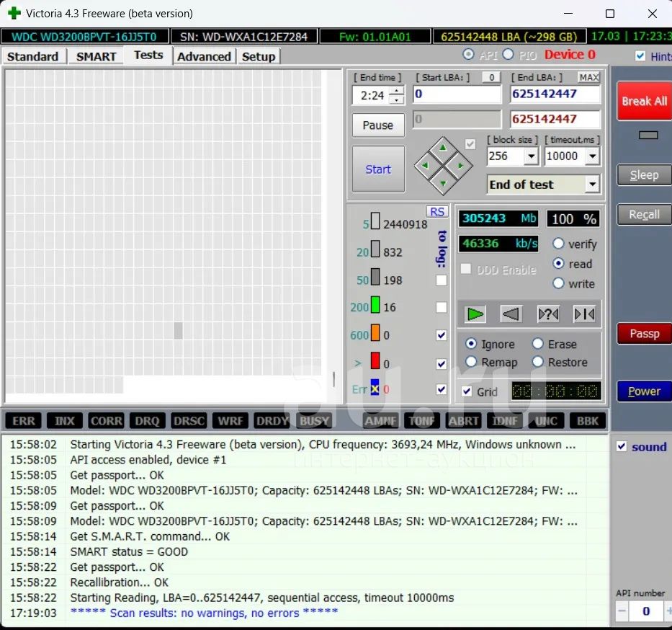Viewport: 672px width, 630px height.
Task: Click the BUSY status indicator
Action: pos(314,421)
